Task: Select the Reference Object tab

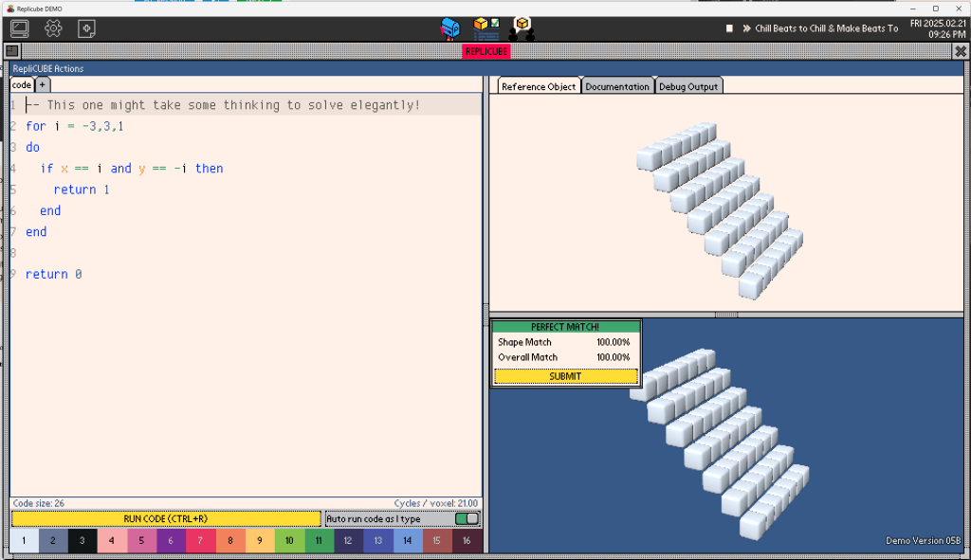Action: pyautogui.click(x=538, y=86)
